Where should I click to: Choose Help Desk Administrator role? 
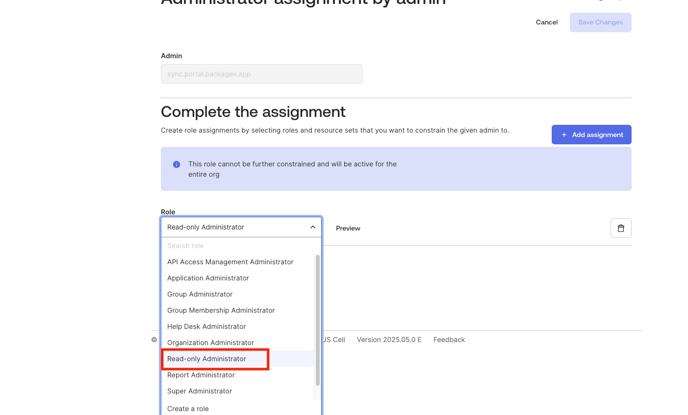click(206, 326)
